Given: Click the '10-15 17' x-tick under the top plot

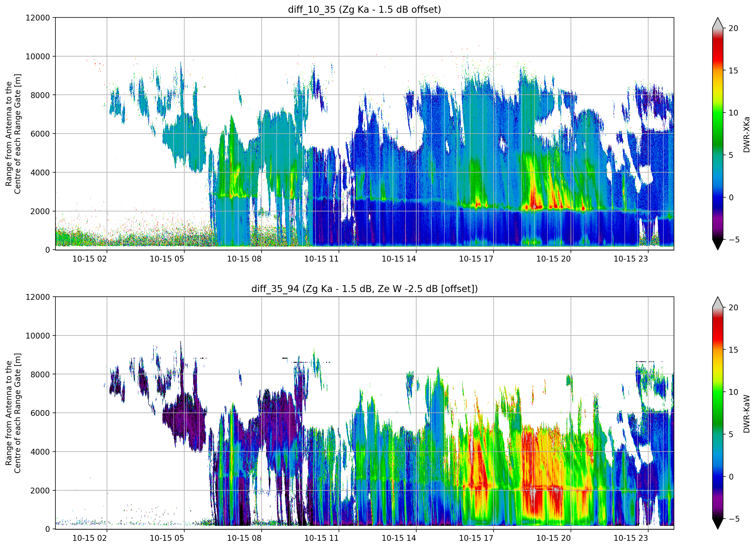Looking at the screenshot, I should (x=476, y=259).
